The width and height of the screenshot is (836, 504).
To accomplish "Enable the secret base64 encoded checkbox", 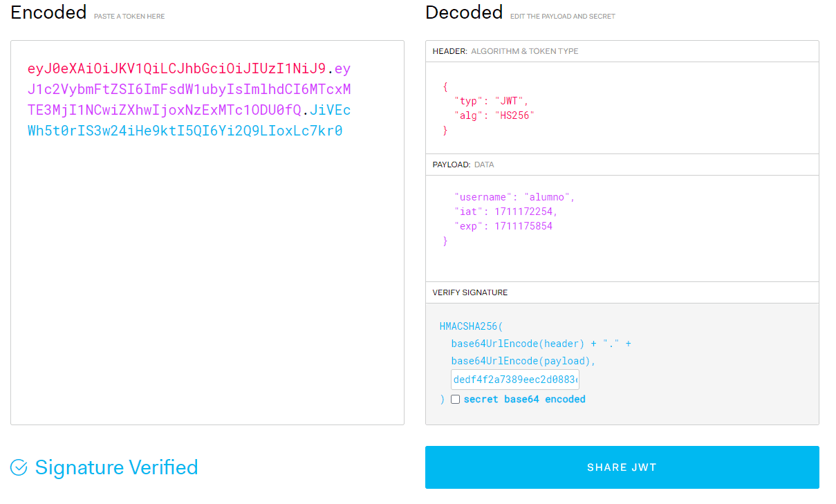I will click(455, 400).
